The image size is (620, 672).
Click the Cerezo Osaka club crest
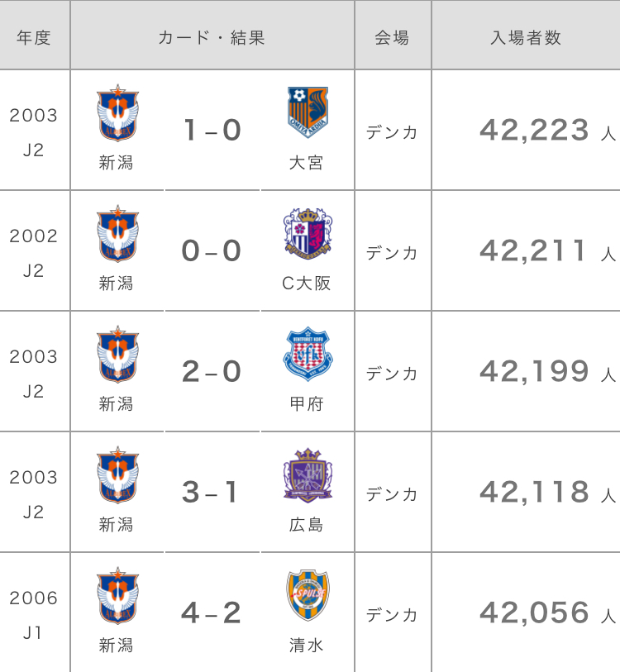[308, 234]
